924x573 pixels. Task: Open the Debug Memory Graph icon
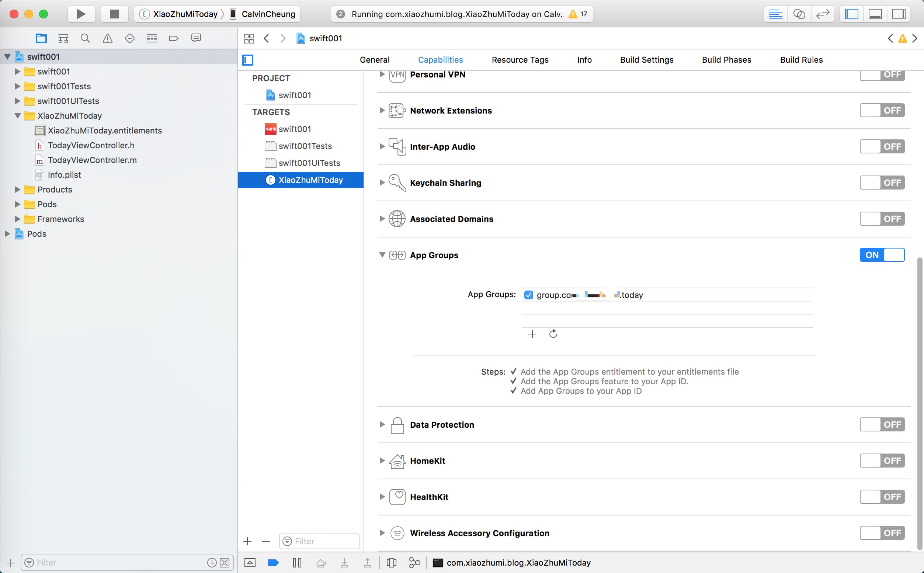414,563
